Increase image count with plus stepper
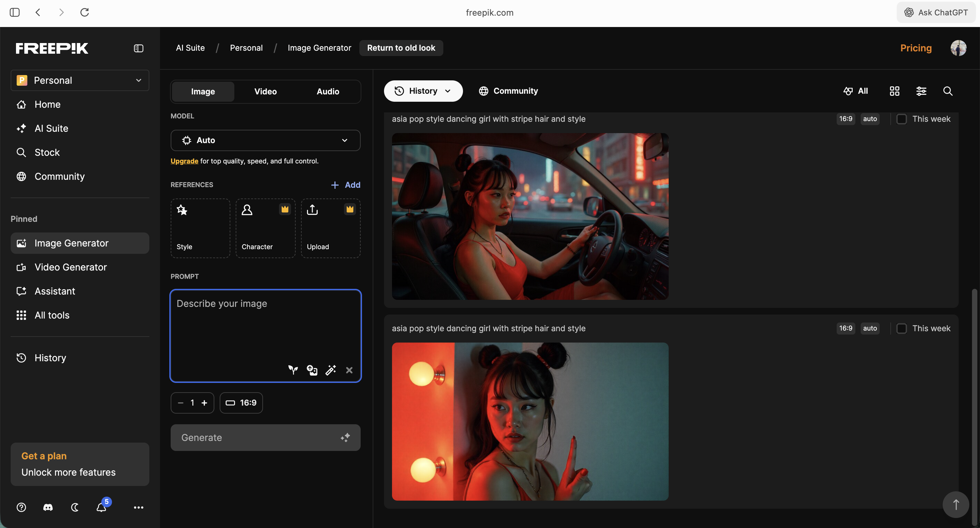The image size is (980, 528). (x=204, y=403)
